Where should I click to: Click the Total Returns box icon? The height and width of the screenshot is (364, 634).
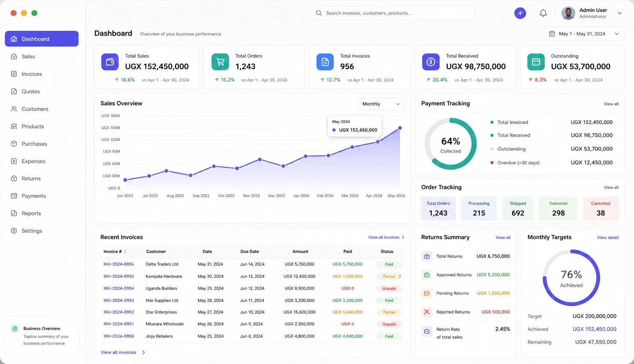427,257
